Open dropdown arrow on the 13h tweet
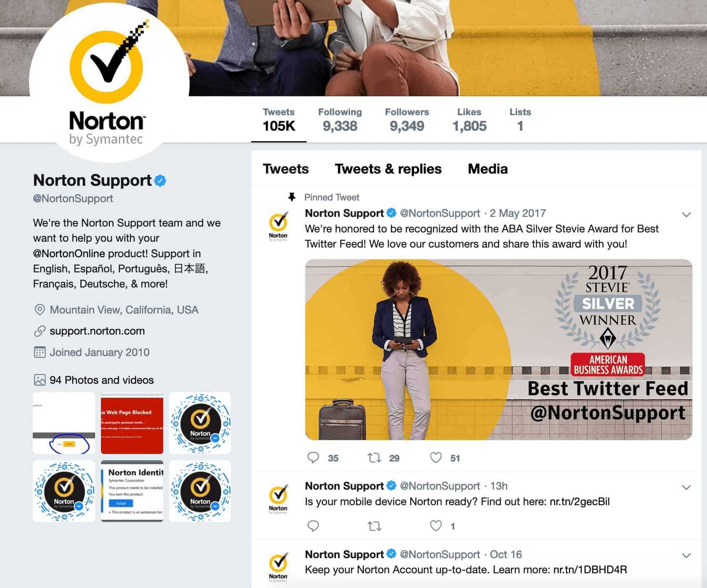Viewport: 707px width, 588px height. coord(686,488)
